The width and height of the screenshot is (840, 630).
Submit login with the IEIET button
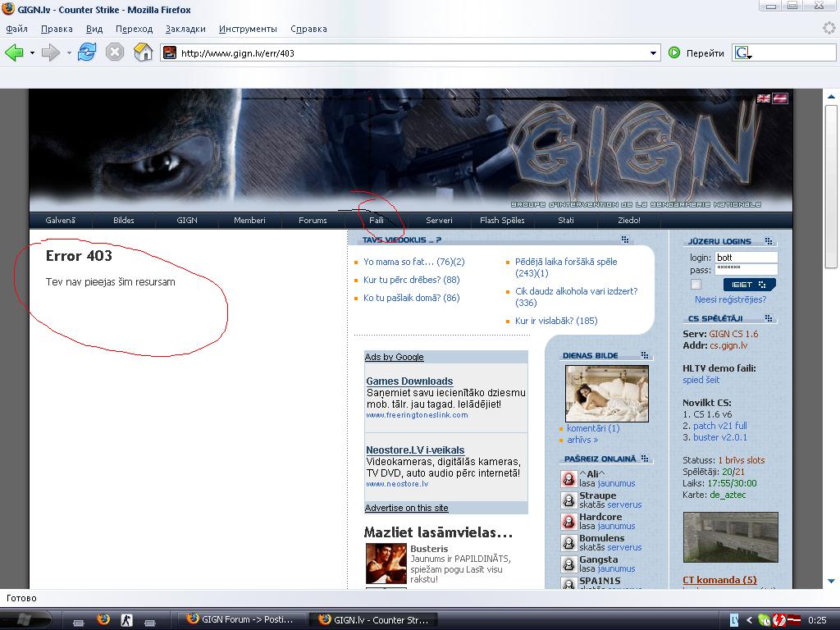coord(750,285)
